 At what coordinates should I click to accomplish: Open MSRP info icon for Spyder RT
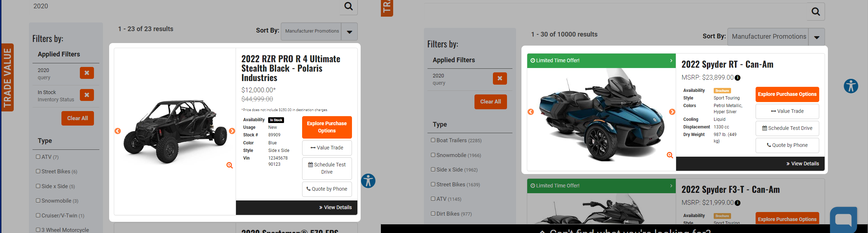738,78
